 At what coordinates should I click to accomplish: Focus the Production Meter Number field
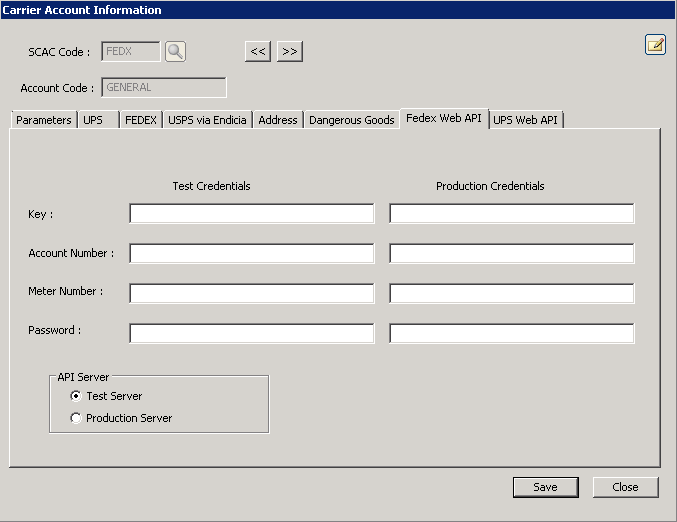pyautogui.click(x=511, y=293)
